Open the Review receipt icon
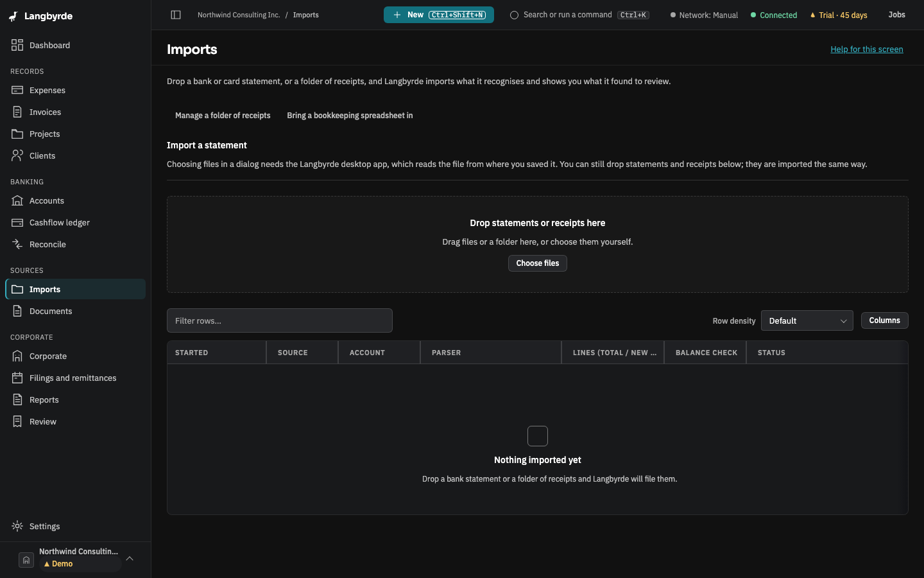 pyautogui.click(x=17, y=421)
